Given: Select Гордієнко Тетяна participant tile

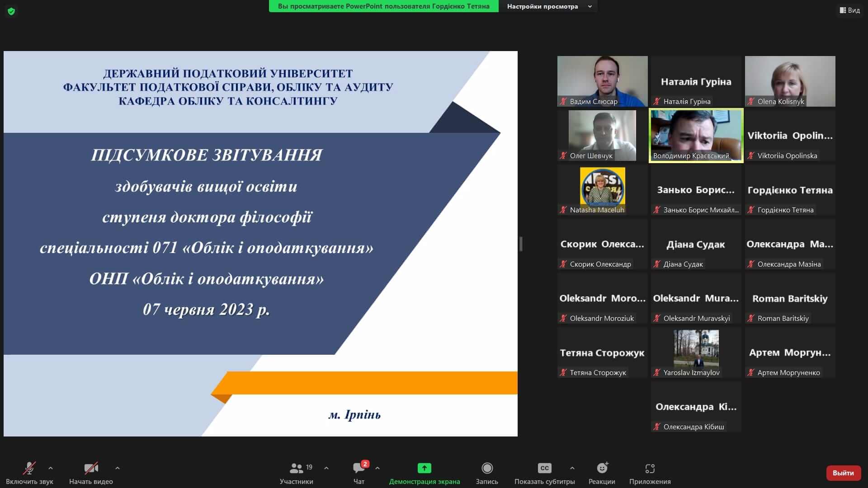Looking at the screenshot, I should click(790, 190).
